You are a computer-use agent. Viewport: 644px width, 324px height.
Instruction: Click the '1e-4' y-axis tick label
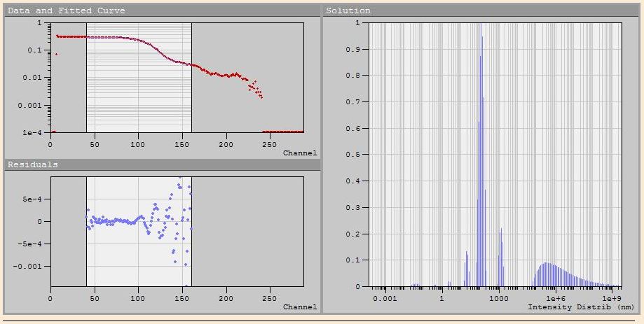[x=32, y=132]
